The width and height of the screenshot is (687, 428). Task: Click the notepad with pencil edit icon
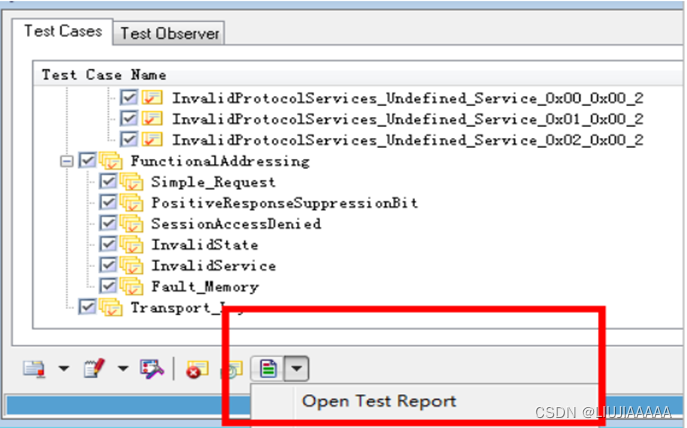tap(94, 368)
